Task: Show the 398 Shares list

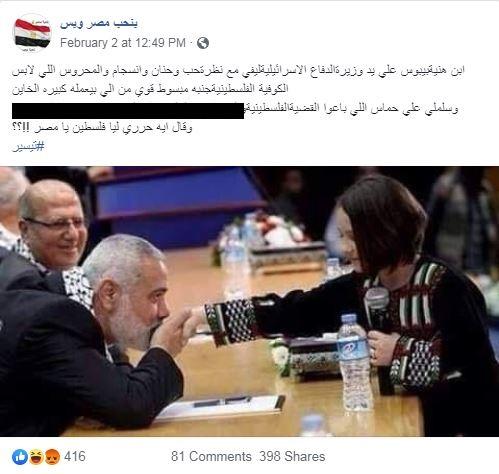Action: (x=292, y=456)
